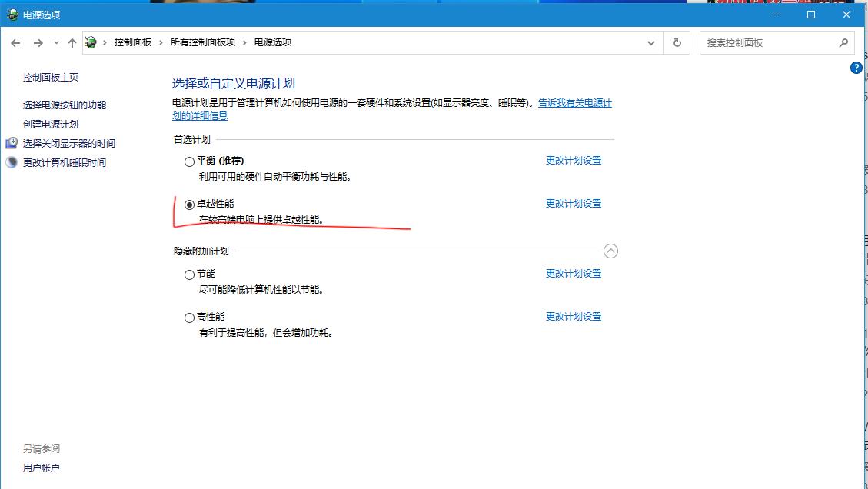Click the Power Options icon in the address bar
This screenshot has width=868, height=489.
tap(91, 42)
